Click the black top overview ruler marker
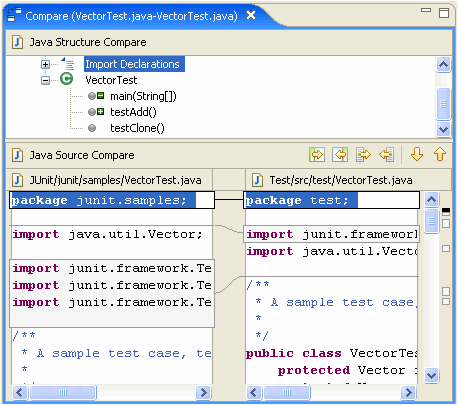The width and height of the screenshot is (458, 405). 446,211
